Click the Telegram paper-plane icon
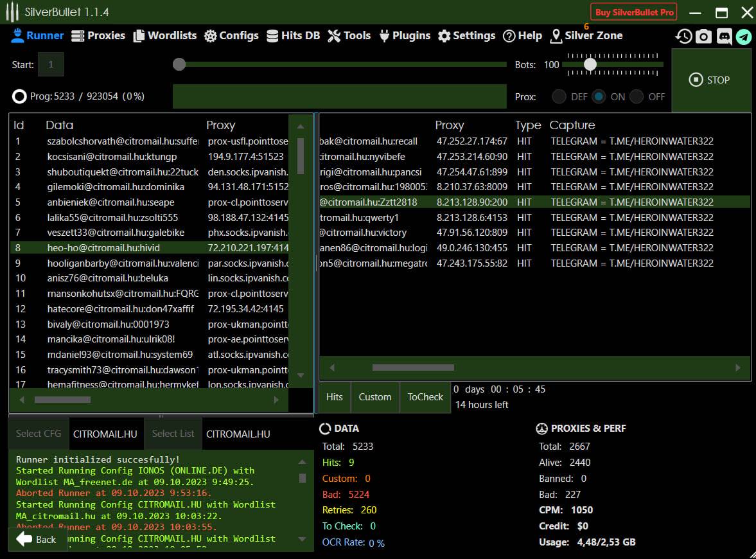 [x=744, y=36]
